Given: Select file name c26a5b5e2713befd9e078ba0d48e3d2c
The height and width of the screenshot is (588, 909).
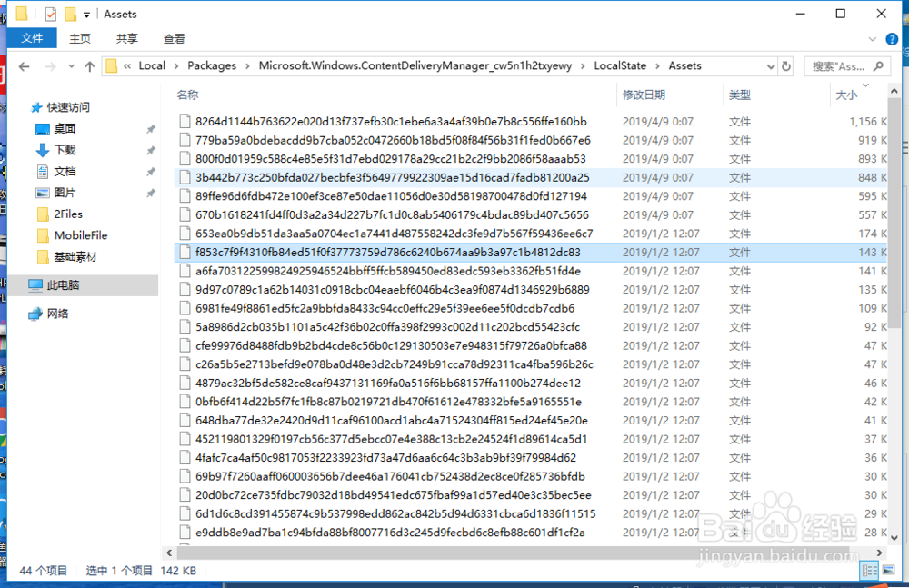Looking at the screenshot, I should point(395,364).
